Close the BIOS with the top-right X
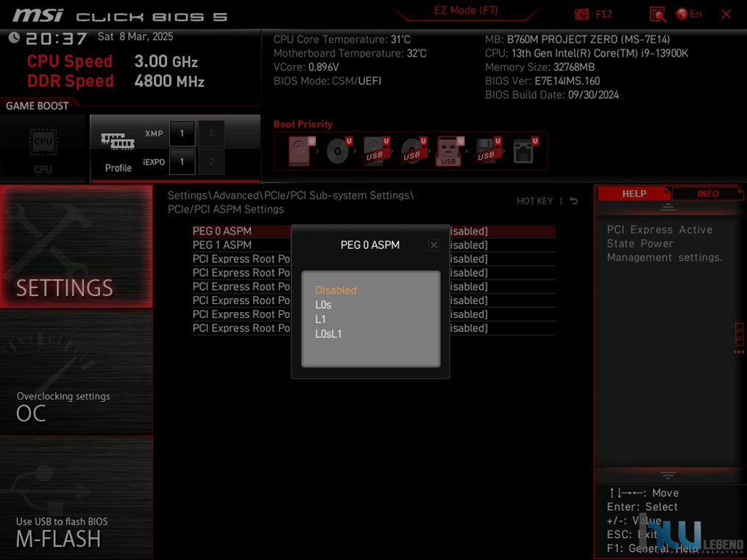Image resolution: width=747 pixels, height=560 pixels. [726, 14]
